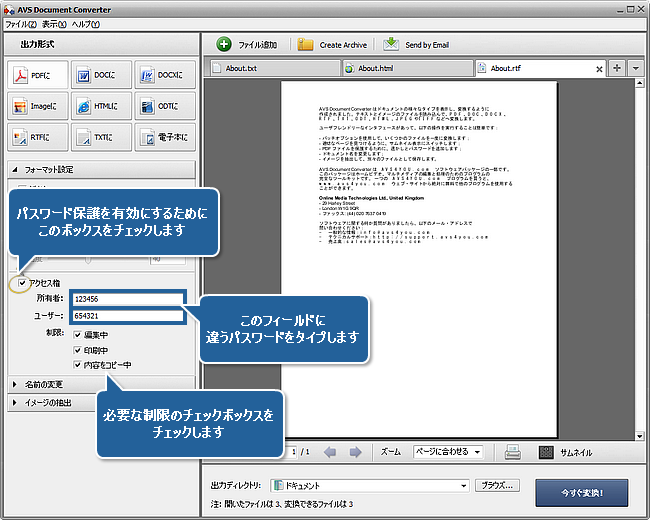Select RTF output format button

tap(38, 137)
